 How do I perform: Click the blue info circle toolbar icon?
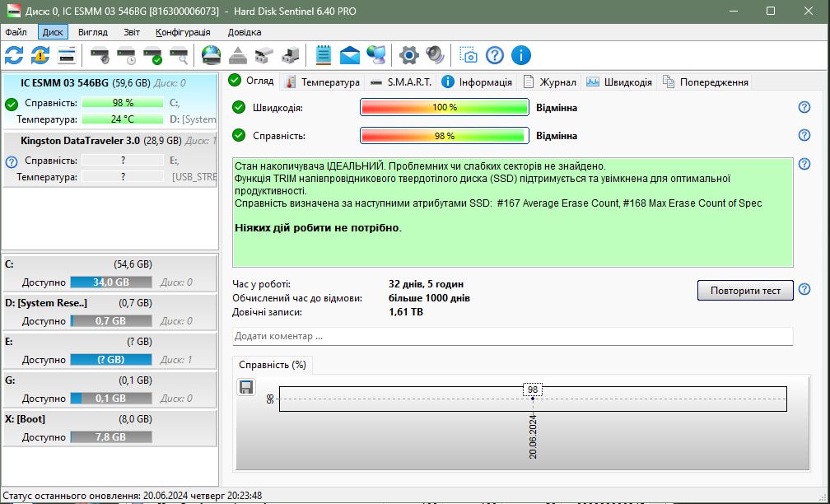[521, 55]
